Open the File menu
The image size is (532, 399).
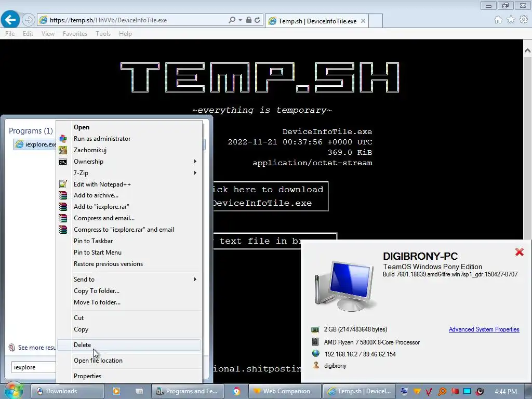[10, 34]
